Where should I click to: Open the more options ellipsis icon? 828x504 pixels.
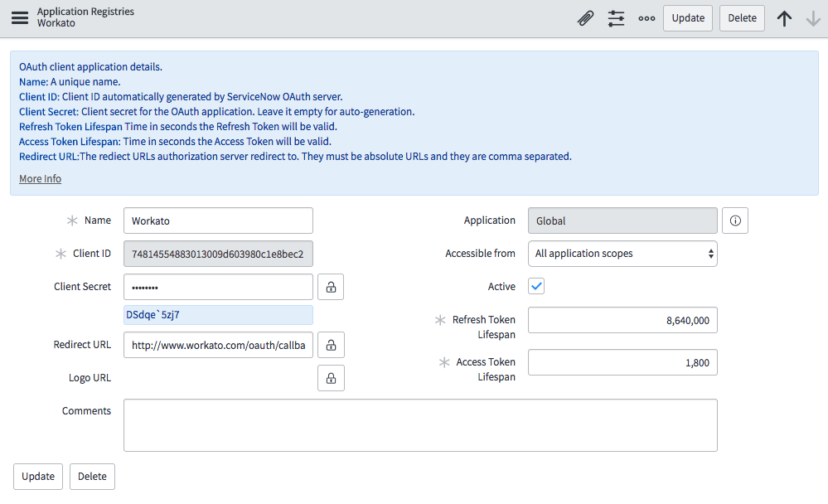(x=646, y=17)
